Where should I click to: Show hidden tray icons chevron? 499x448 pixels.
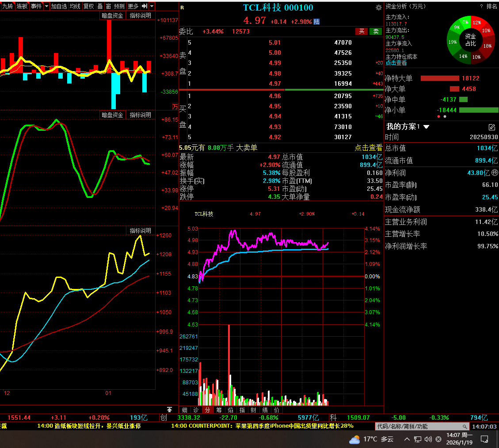click(x=407, y=440)
